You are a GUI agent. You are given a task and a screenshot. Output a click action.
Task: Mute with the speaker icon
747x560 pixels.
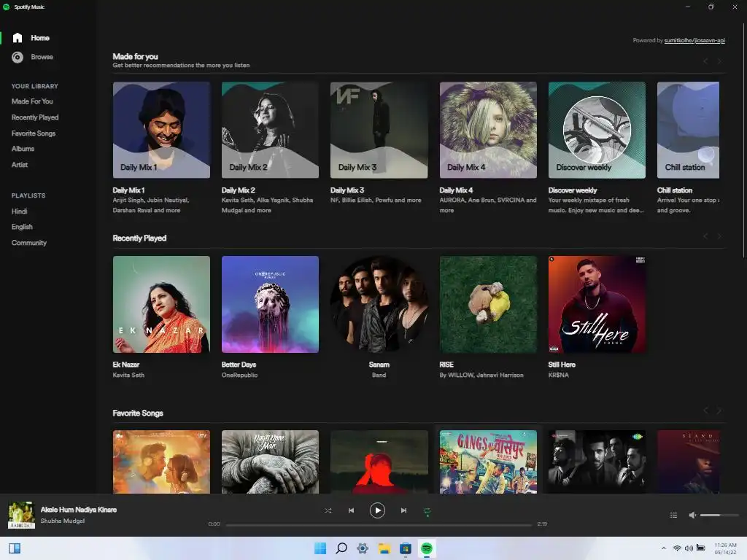(693, 515)
